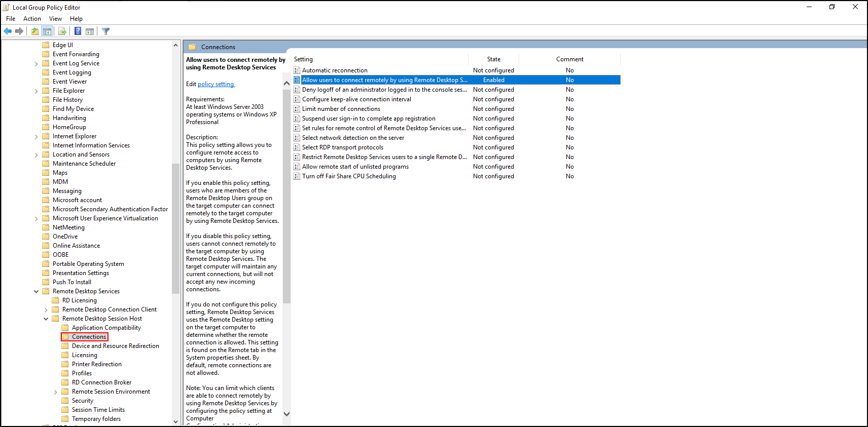Click icon beside Select RDP transport protocols
868x427 pixels.
[297, 147]
